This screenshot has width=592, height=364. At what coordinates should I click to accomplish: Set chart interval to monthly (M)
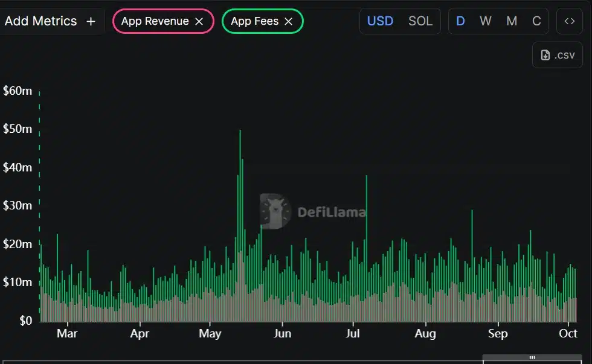(x=512, y=21)
